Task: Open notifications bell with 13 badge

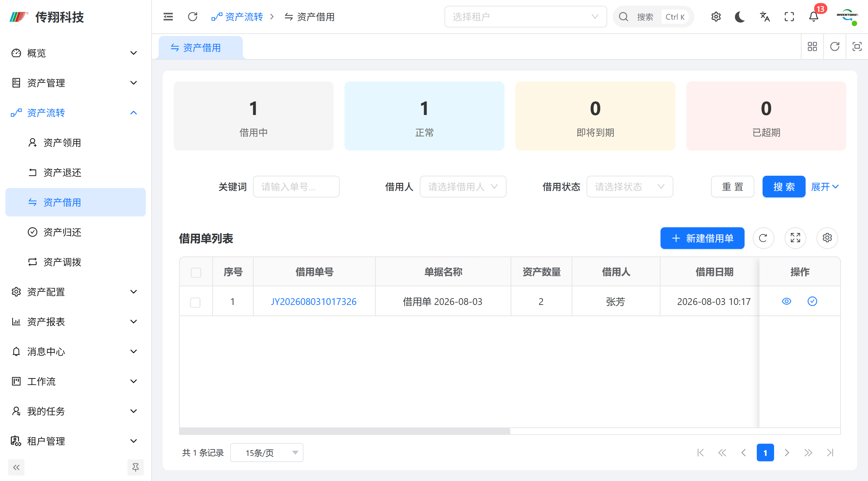Action: (814, 17)
